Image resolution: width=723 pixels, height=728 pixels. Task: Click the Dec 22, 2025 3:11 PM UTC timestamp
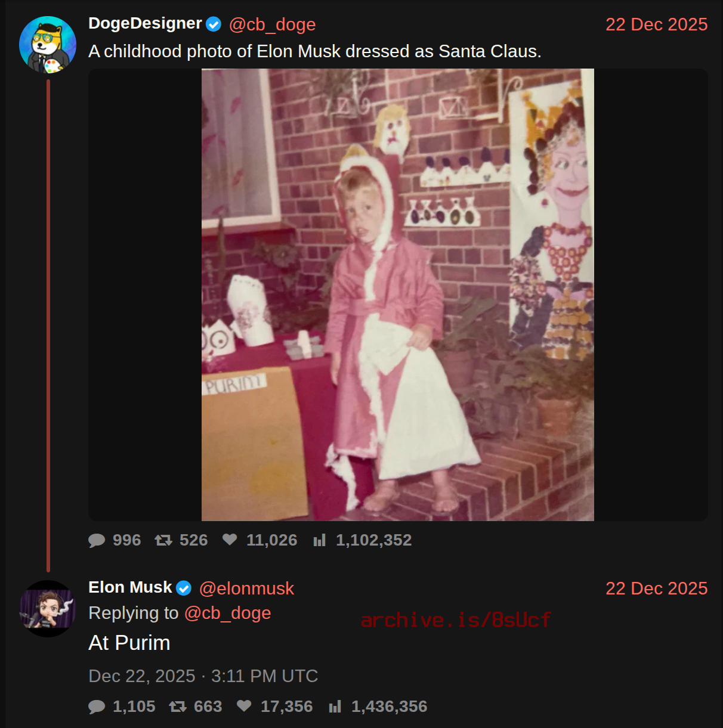[203, 676]
